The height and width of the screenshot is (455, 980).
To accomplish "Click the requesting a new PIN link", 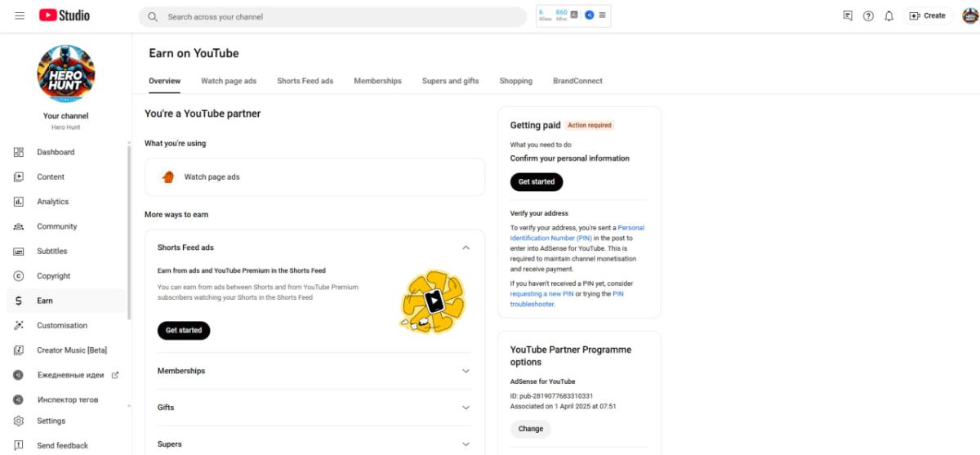I will click(x=541, y=293).
